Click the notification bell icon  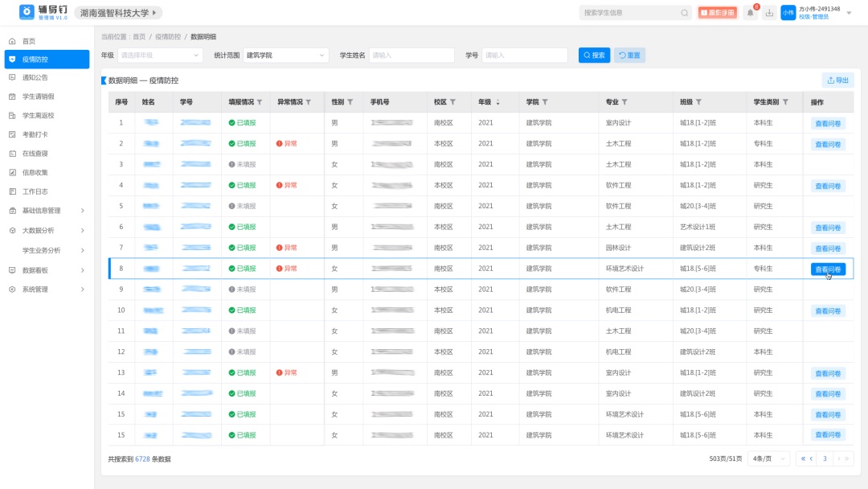pos(751,13)
